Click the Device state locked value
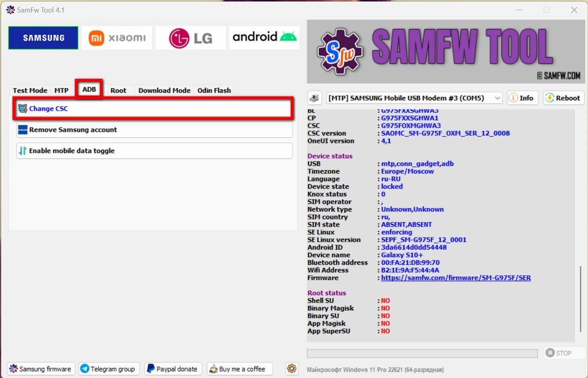Viewport: 588px width, 378px height. (x=392, y=187)
